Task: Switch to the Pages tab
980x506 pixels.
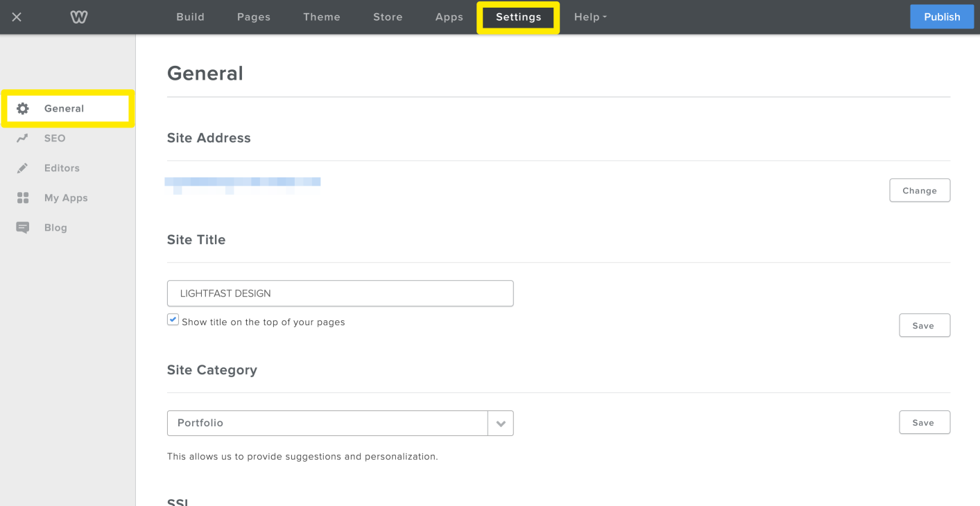Action: point(254,17)
